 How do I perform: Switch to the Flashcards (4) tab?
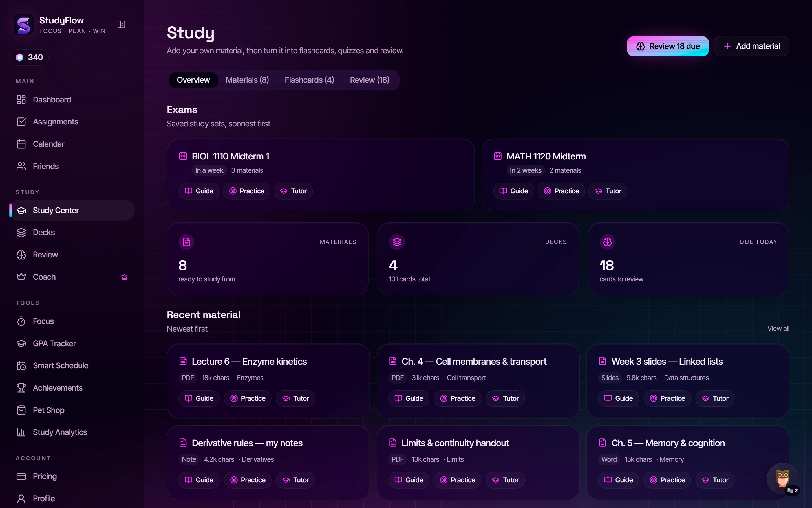pos(309,80)
